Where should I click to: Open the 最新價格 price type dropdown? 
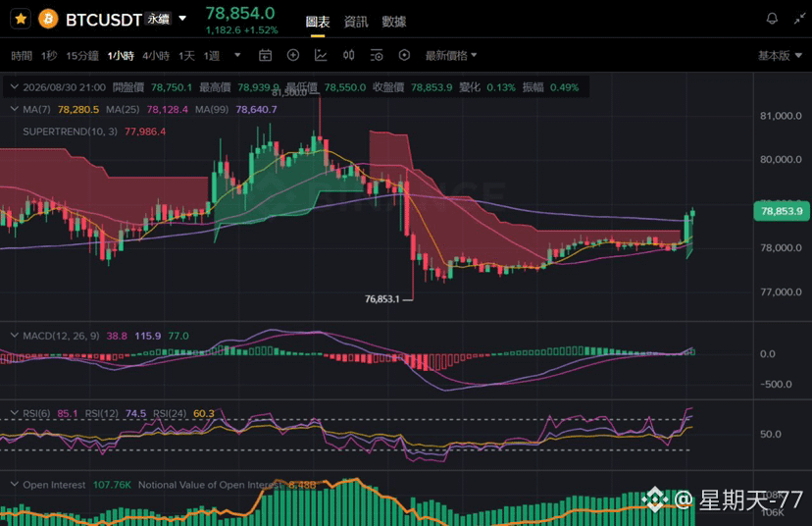(450, 56)
